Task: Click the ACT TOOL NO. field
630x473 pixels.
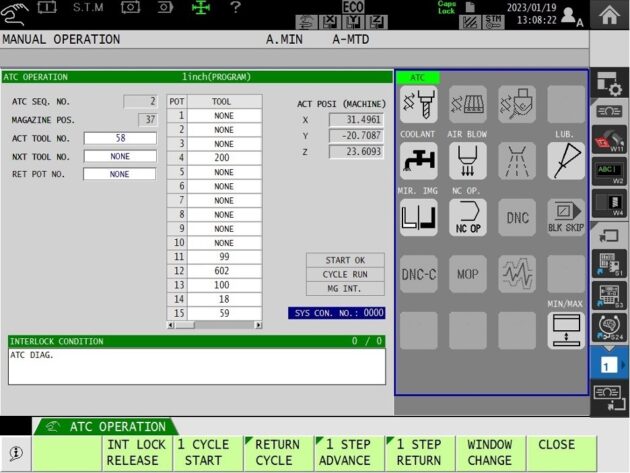Action: coord(120,138)
